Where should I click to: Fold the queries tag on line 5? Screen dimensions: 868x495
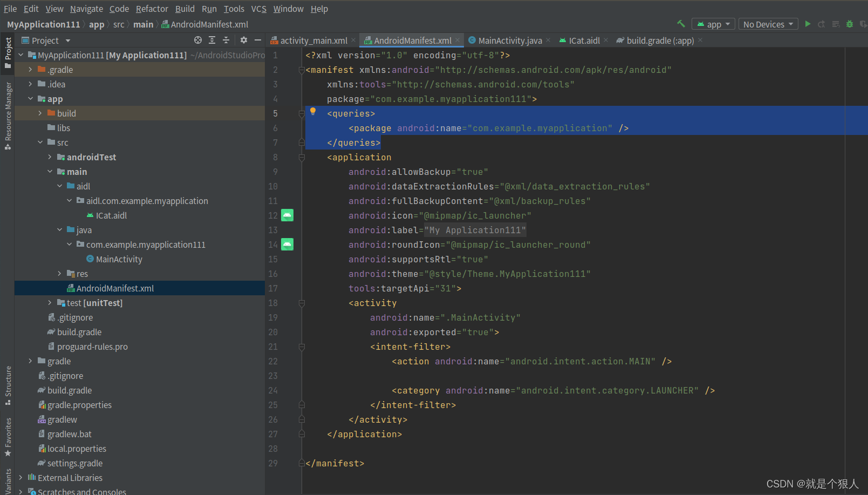coord(302,113)
